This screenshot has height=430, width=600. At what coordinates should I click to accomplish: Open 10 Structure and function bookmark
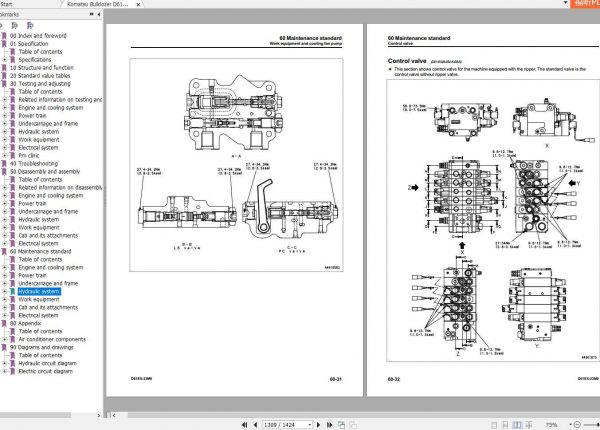click(x=42, y=68)
